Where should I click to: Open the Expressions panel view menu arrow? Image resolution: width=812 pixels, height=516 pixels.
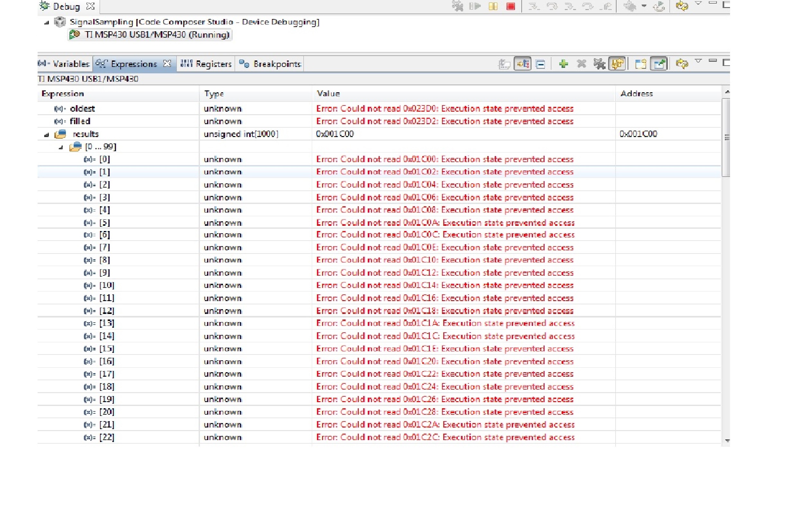point(698,61)
